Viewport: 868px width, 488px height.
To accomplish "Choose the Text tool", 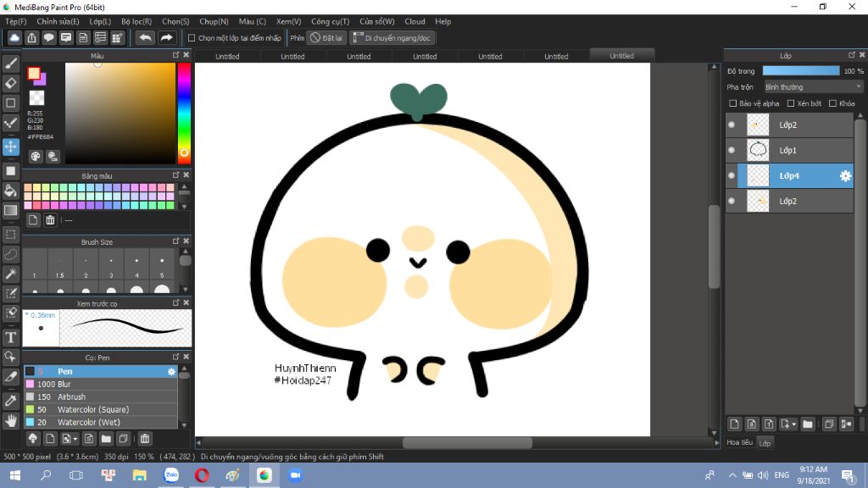I will 10,337.
